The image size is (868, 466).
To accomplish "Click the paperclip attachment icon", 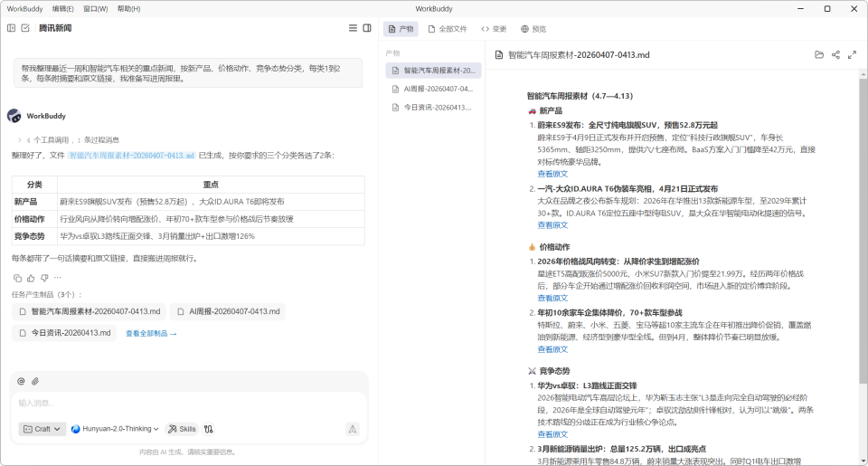I will (x=35, y=381).
